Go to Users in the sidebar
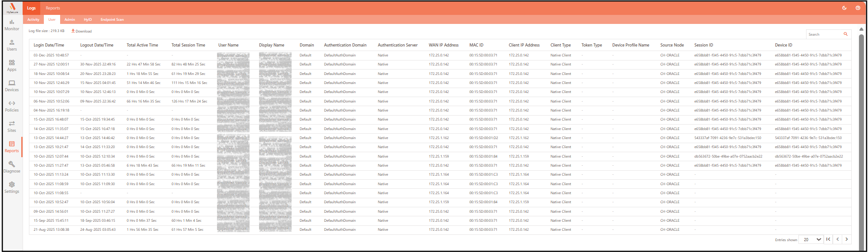Image resolution: width=868 pixels, height=252 pixels. (12, 45)
